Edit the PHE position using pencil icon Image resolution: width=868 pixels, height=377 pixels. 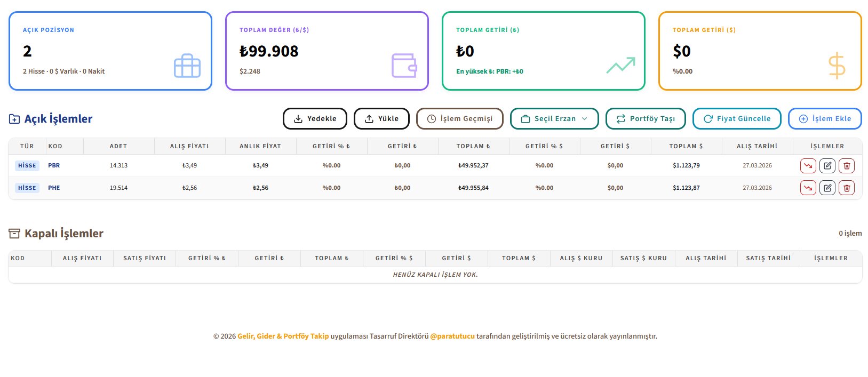point(827,188)
